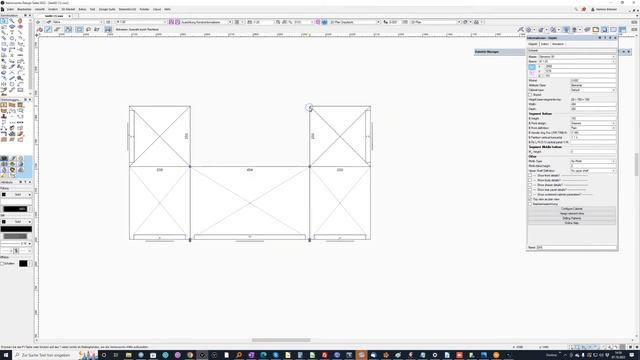Click the Configure Cabinet button
Viewport: 640px width, 360px height.
tap(571, 209)
